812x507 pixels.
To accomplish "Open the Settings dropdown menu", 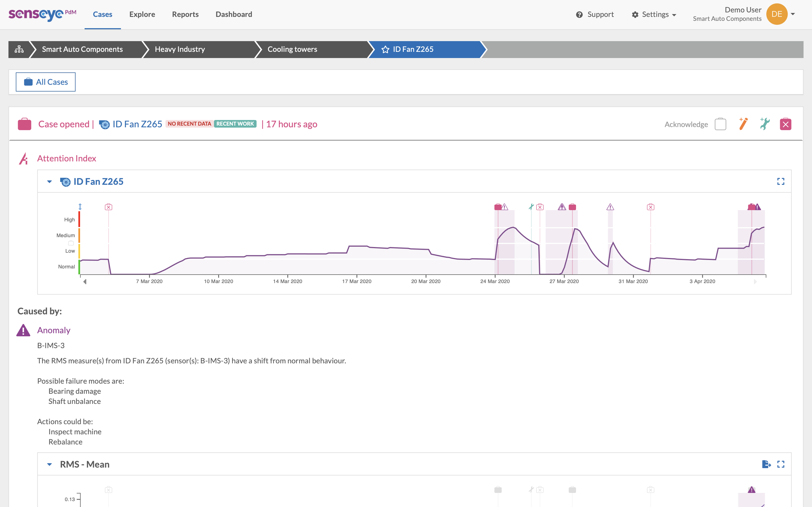I will point(654,14).
